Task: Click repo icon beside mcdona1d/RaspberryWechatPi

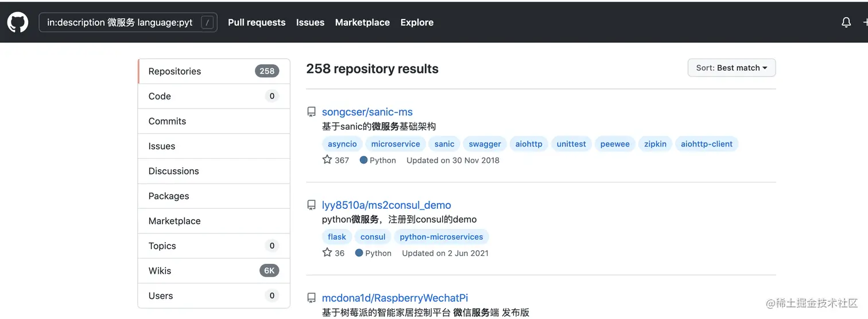Action: 311,298
